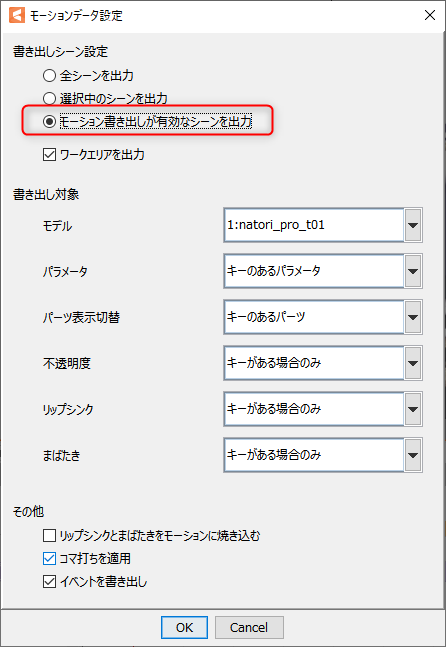
Task: Open the モデル dropdown arrow
Action: (x=413, y=225)
